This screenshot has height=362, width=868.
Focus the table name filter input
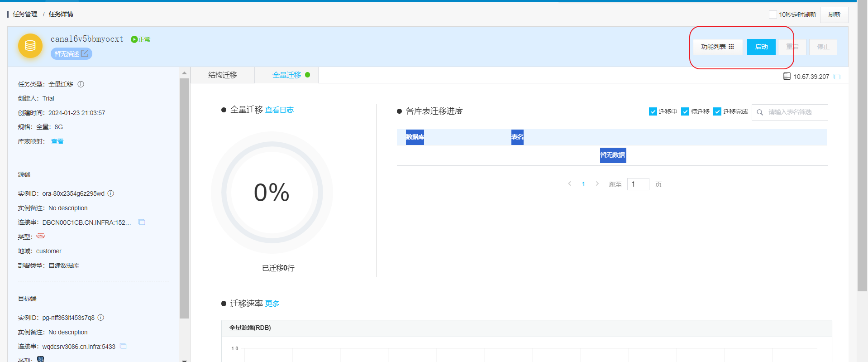click(x=790, y=112)
